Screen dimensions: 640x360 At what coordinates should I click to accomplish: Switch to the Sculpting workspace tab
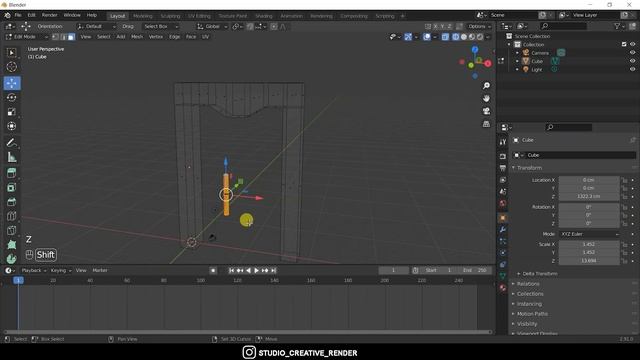pyautogui.click(x=170, y=16)
